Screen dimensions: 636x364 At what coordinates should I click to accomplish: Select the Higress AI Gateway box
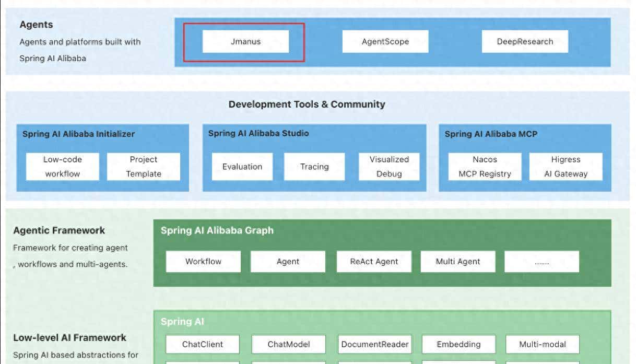coord(566,167)
